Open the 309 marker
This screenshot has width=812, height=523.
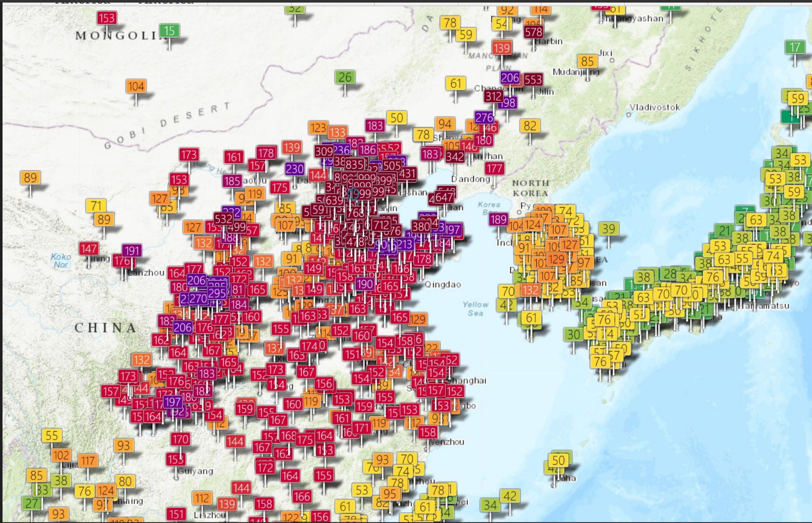pyautogui.click(x=324, y=151)
